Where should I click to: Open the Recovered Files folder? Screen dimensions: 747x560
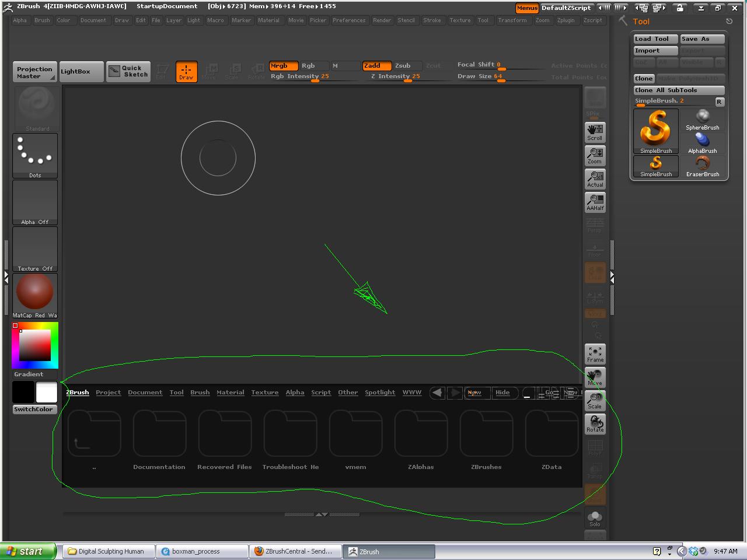(x=225, y=440)
